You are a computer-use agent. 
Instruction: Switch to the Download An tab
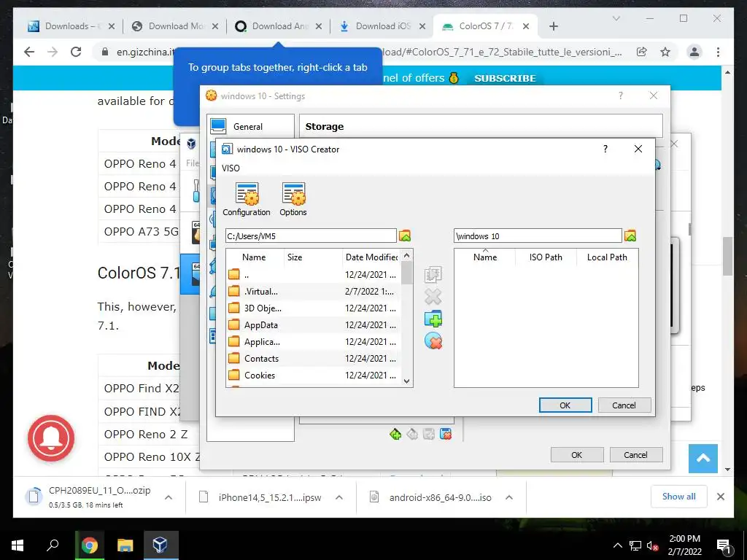[x=279, y=26]
